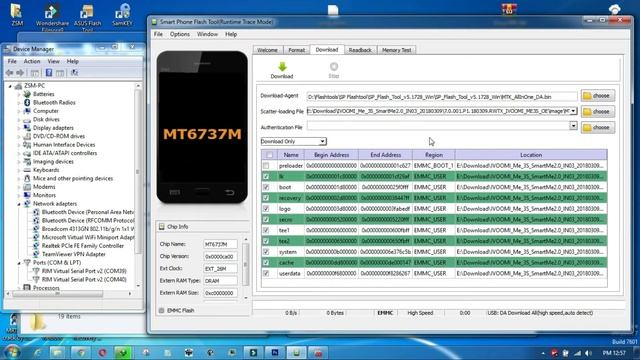The width and height of the screenshot is (640, 360).
Task: Open File Explorer from taskbar
Action: [x=58, y=352]
